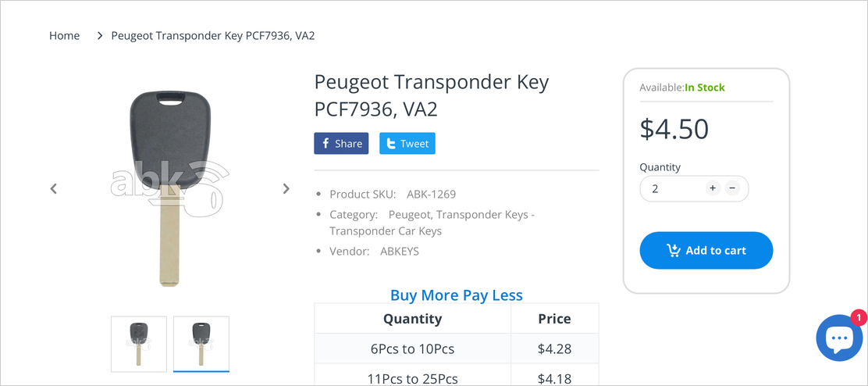Viewport: 868px width, 386px height.
Task: Click breadcrumb chevron separator
Action: [x=100, y=36]
